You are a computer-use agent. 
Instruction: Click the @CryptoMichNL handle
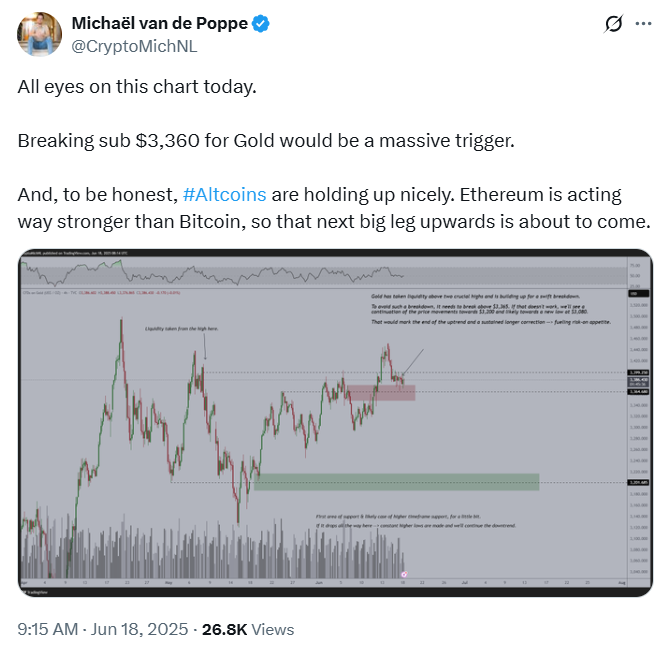pos(134,47)
